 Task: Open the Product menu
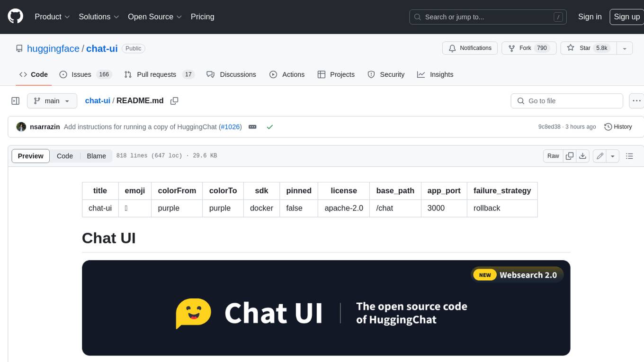(52, 17)
